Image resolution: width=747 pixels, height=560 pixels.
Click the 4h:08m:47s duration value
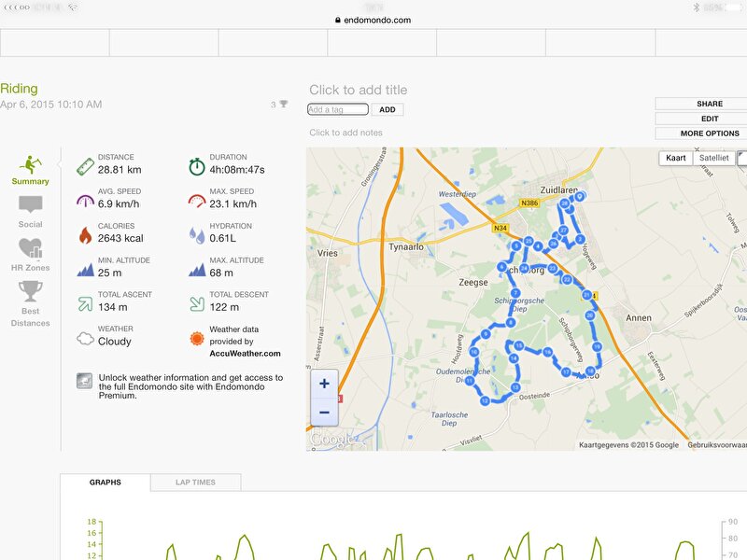(x=237, y=170)
